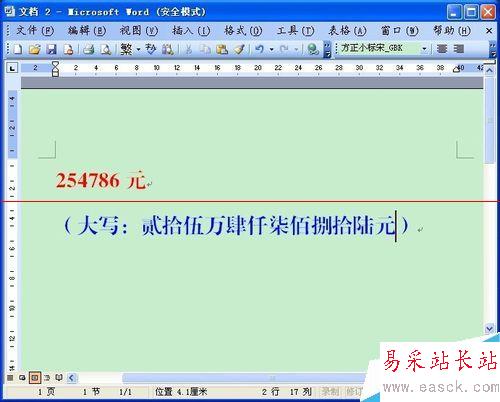Viewport: 500px width, 402px height.
Task: Open the 表格(A) menu
Action: (347, 31)
